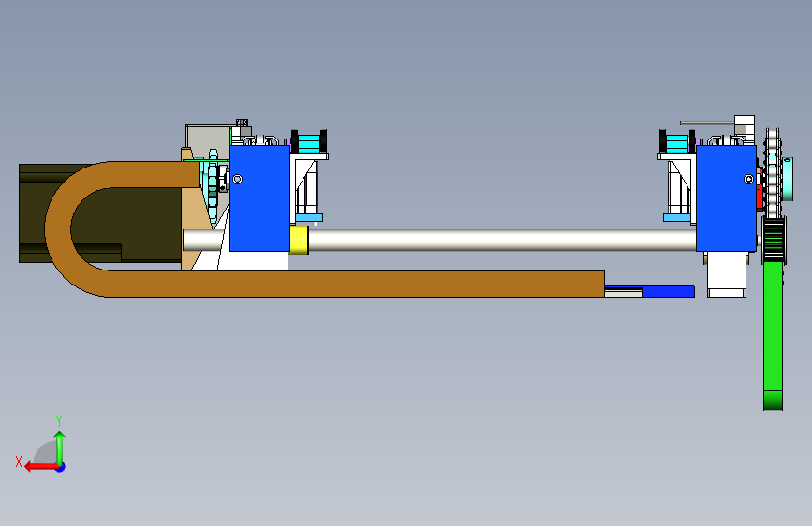Click the round bolt on the right blue block
The height and width of the screenshot is (526, 812).
[748, 179]
